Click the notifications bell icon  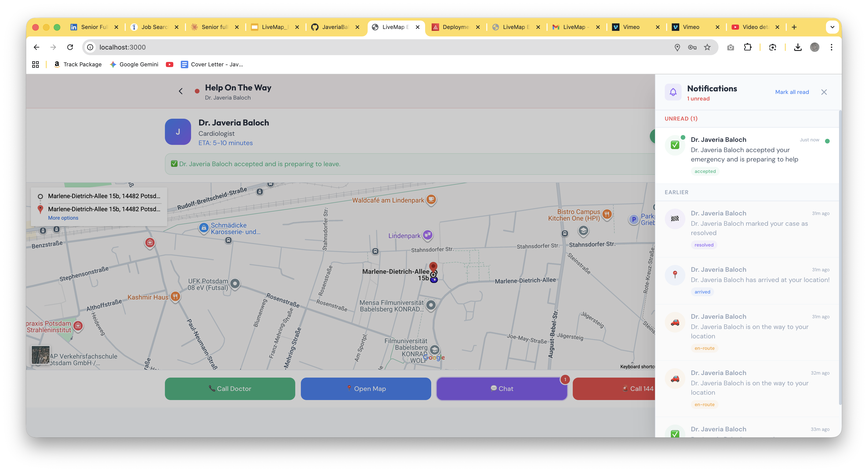click(x=673, y=92)
